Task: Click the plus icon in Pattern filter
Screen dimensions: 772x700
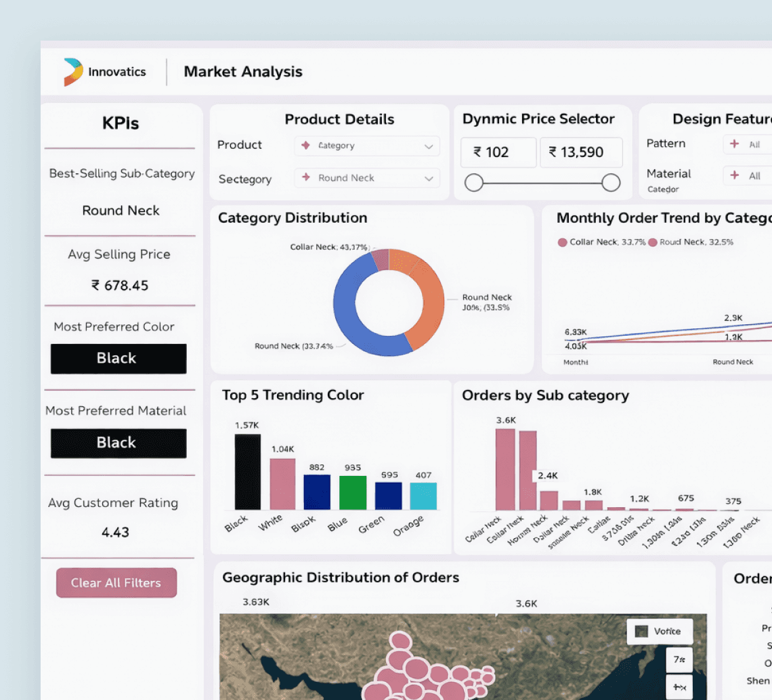Action: tap(735, 144)
